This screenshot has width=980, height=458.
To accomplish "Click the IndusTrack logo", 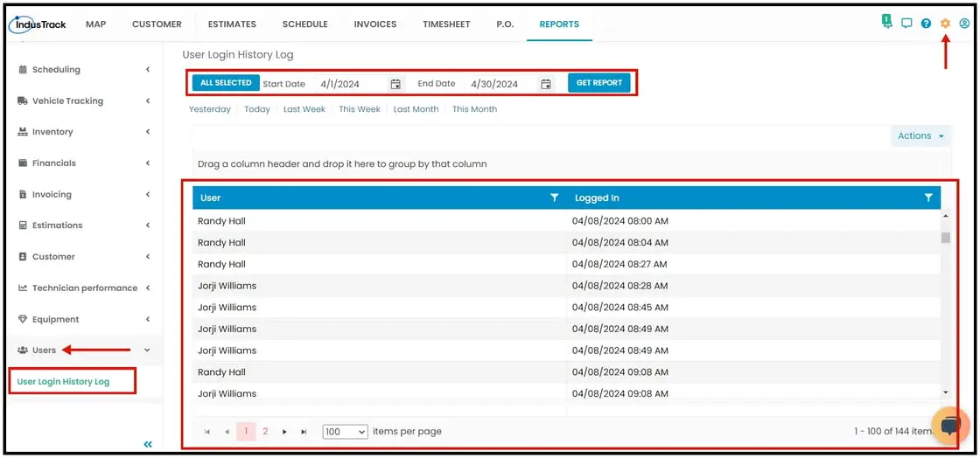I will (37, 24).
